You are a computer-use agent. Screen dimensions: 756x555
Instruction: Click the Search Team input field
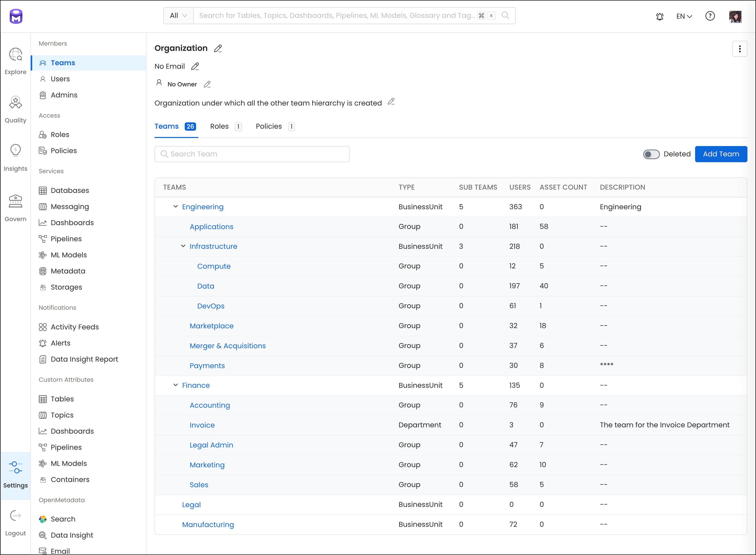coord(253,154)
